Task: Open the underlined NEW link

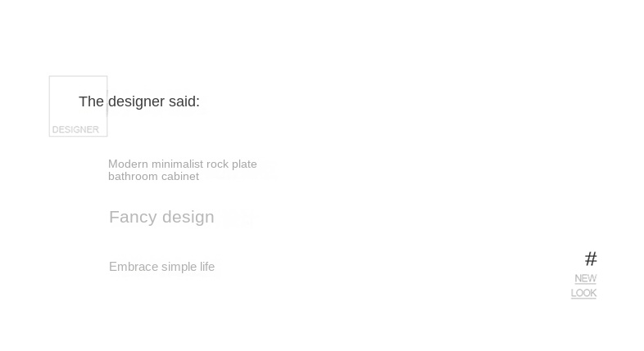Action: 585,278
